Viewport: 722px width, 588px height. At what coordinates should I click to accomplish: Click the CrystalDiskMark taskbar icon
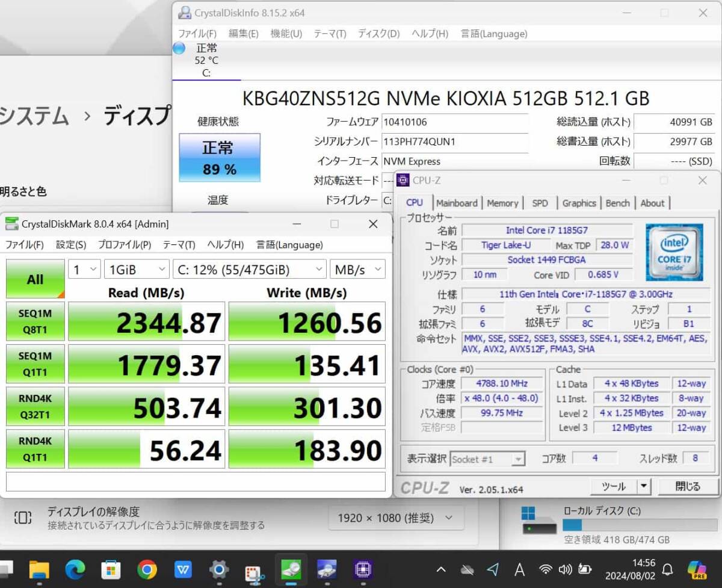tap(291, 569)
